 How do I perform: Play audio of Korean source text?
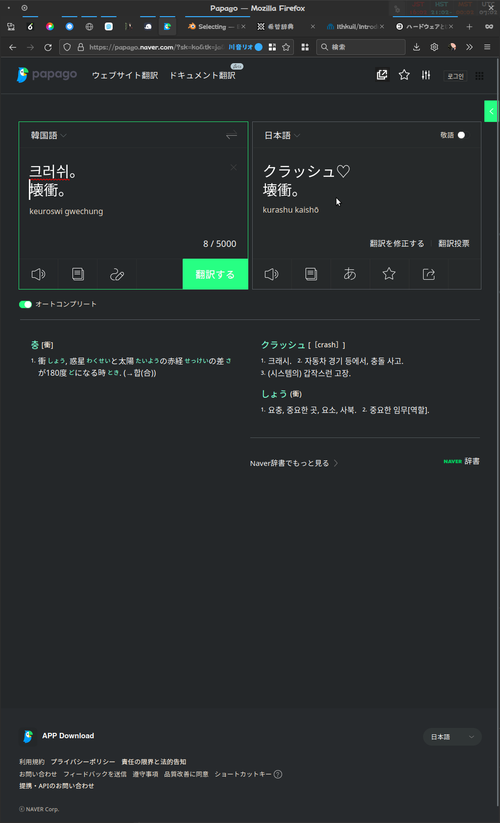click(x=38, y=274)
